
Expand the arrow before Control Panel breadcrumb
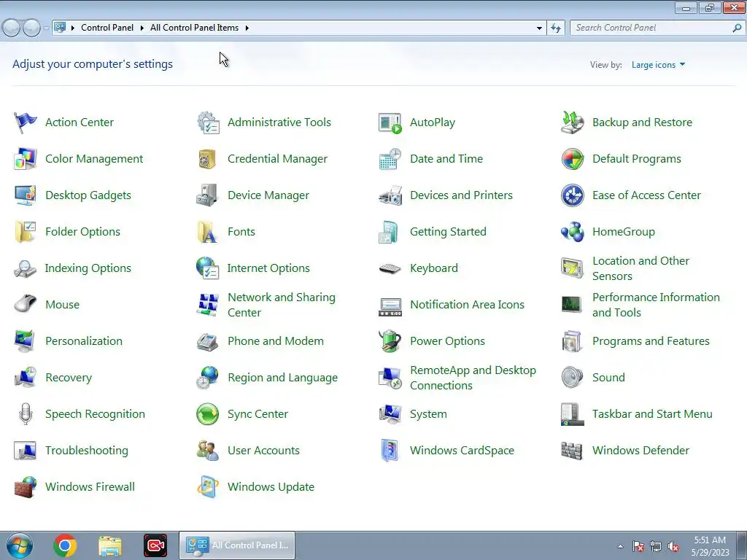pyautogui.click(x=72, y=28)
